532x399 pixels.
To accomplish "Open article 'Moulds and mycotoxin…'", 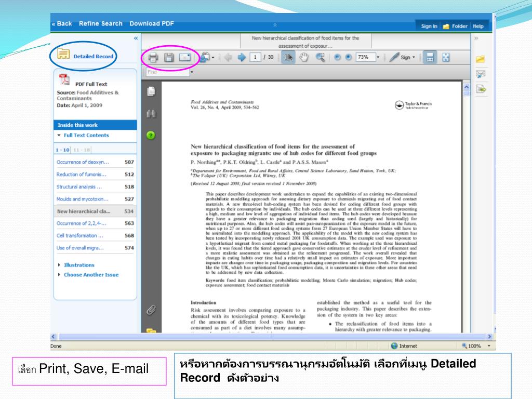I will click(x=82, y=199).
